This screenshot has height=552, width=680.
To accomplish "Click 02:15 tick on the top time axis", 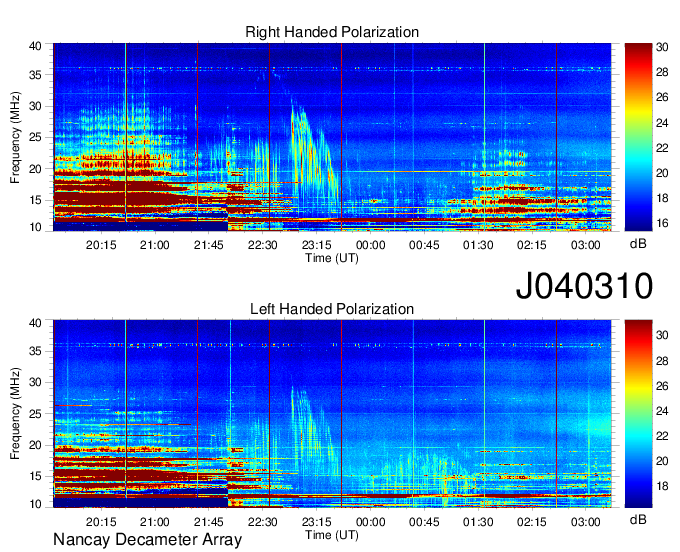I will (x=532, y=245).
